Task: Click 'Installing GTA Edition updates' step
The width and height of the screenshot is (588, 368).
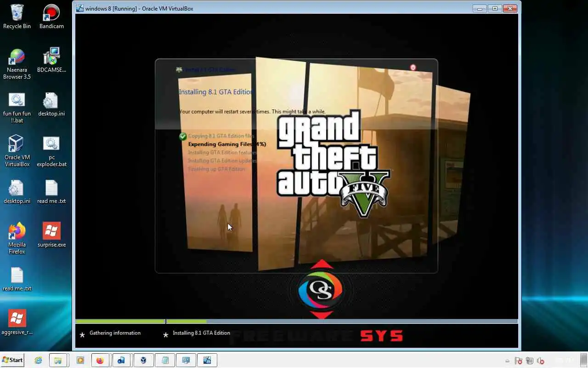Action: click(222, 161)
